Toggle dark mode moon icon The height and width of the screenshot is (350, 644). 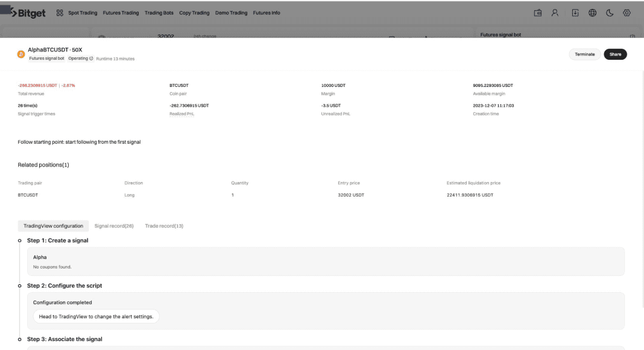coord(609,13)
